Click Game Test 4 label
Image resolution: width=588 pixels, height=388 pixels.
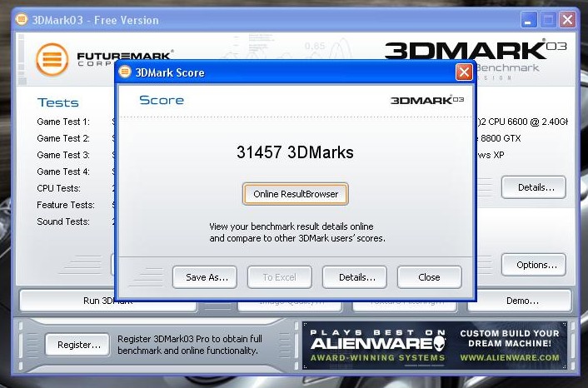tap(63, 172)
